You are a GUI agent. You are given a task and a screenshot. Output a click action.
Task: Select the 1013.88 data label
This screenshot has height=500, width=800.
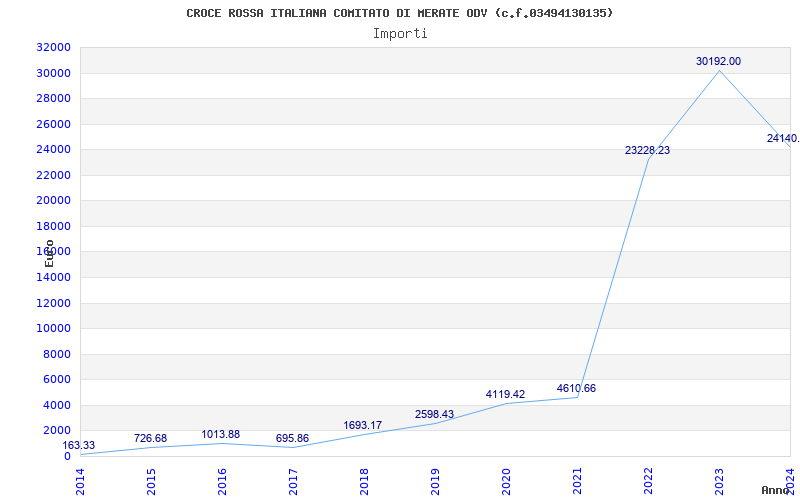(x=220, y=434)
